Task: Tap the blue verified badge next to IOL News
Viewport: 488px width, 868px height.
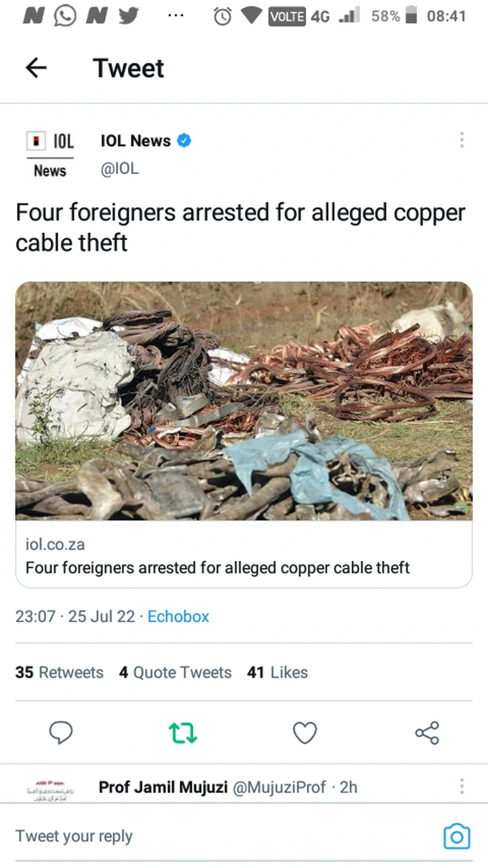Action: (184, 141)
